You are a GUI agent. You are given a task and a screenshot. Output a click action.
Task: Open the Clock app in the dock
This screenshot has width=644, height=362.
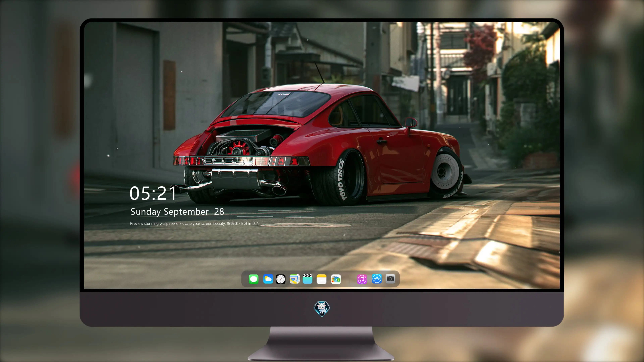tap(281, 279)
